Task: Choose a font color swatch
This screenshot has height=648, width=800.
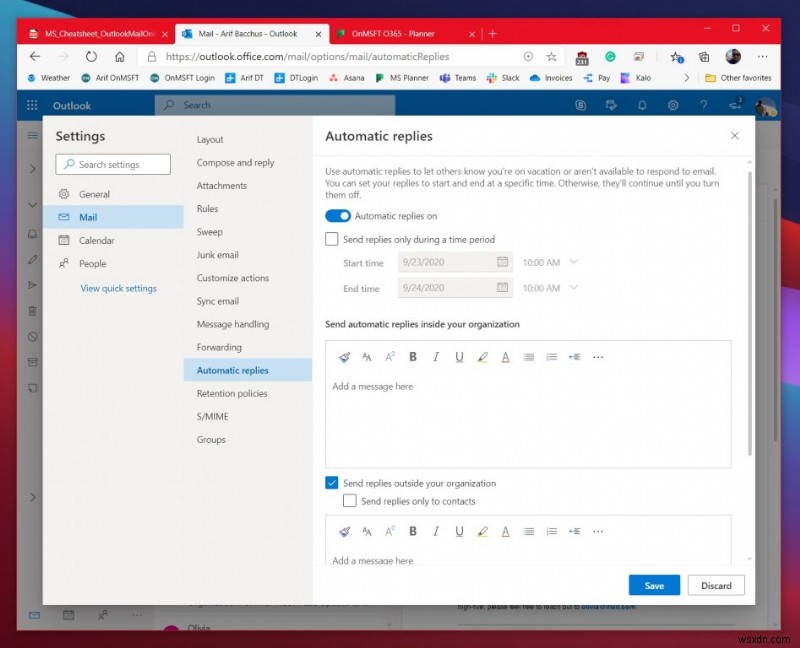Action: pyautogui.click(x=506, y=357)
